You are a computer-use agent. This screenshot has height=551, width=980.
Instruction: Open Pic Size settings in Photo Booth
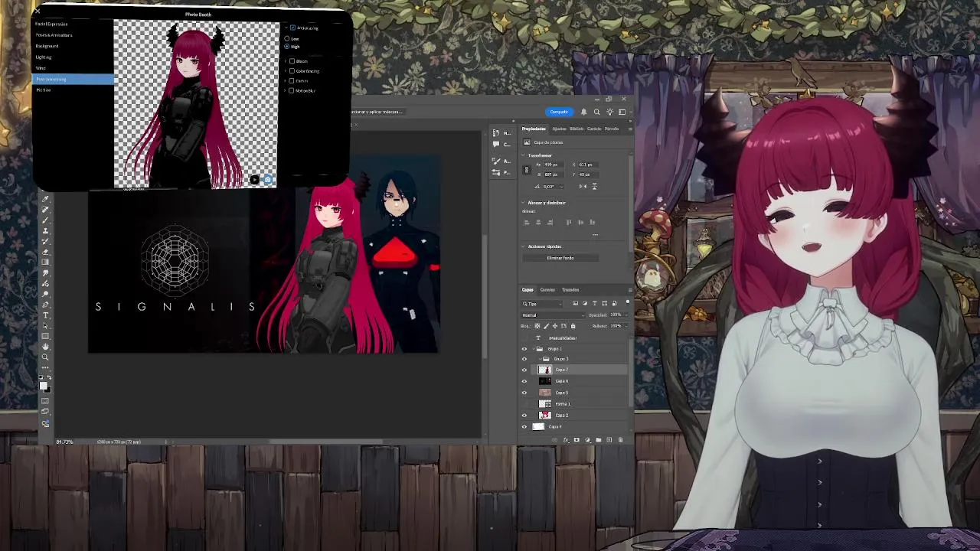[x=44, y=90]
